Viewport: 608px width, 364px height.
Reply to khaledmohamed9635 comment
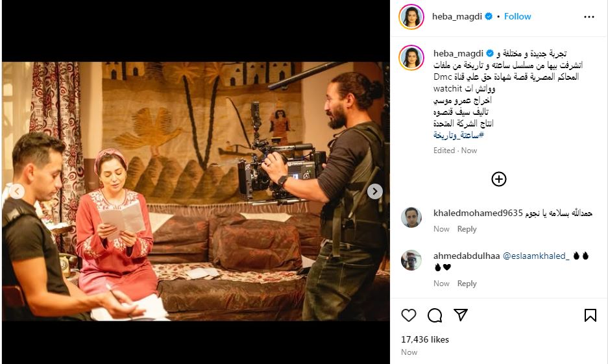coord(467,229)
